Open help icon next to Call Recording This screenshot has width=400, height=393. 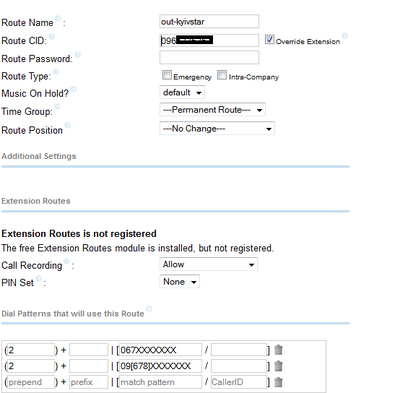coord(67,261)
